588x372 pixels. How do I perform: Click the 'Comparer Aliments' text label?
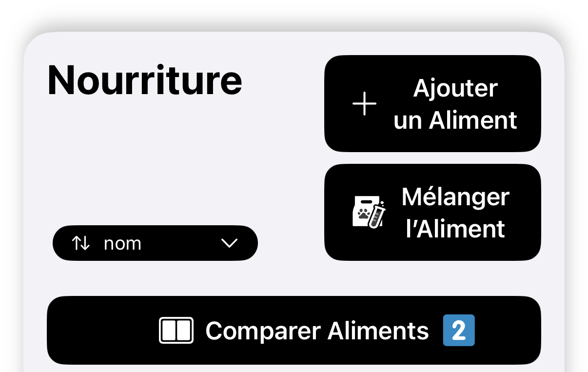(317, 331)
